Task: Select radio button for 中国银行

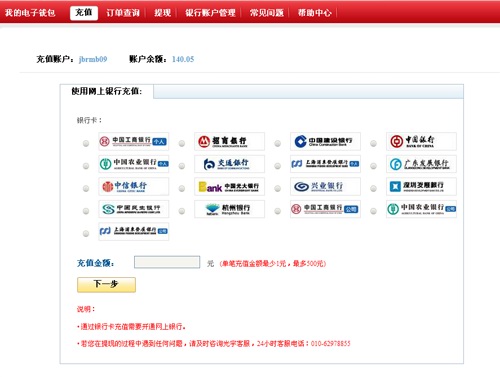Action: (x=373, y=143)
